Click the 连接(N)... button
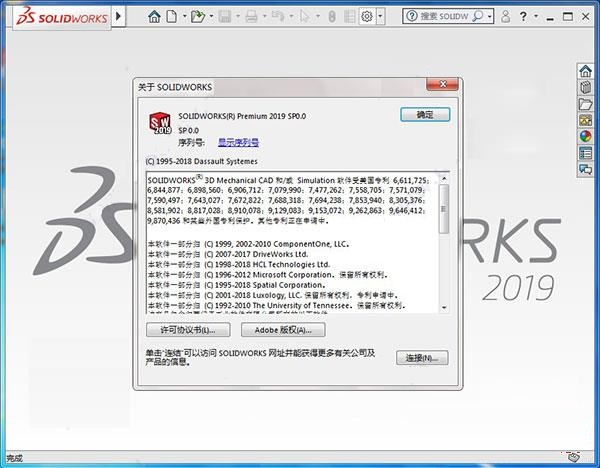 tap(422, 358)
